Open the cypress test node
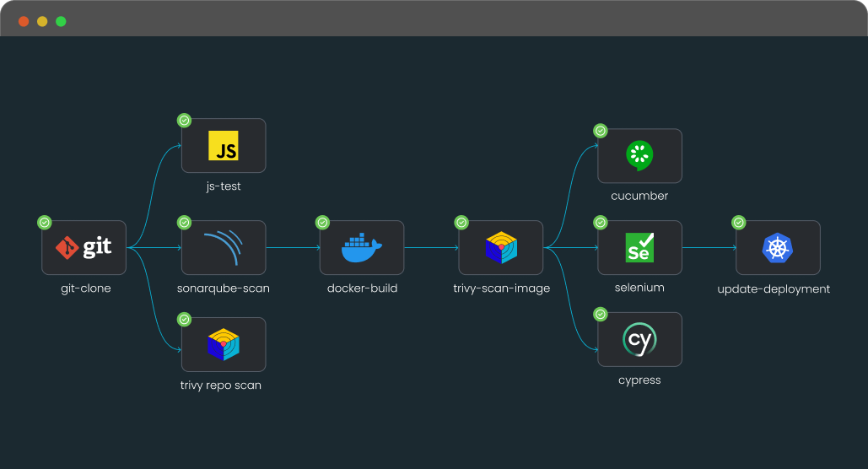 [x=639, y=340]
